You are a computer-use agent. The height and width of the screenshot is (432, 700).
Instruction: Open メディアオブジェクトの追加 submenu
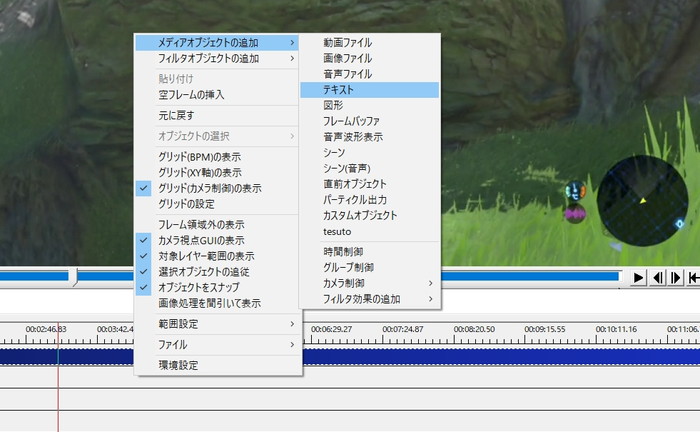tap(217, 43)
